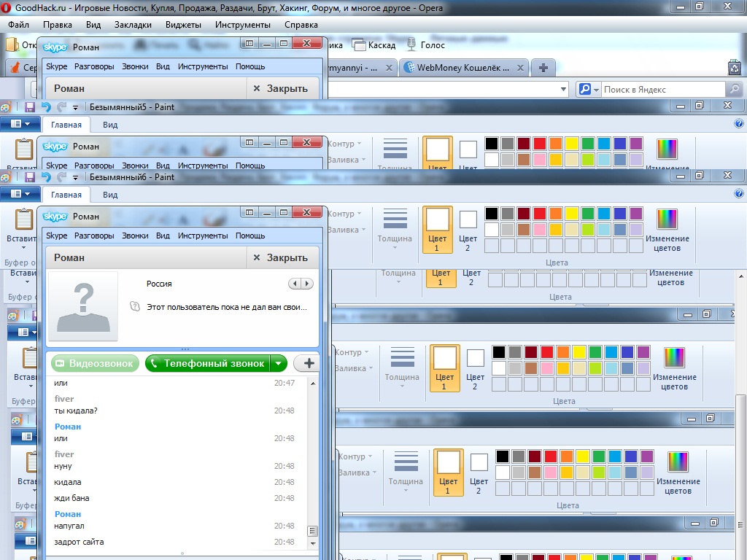This screenshot has width=747, height=560.
Task: Open Изменение цветов rainbow in Безымянный5 Paint
Action: coord(667,149)
